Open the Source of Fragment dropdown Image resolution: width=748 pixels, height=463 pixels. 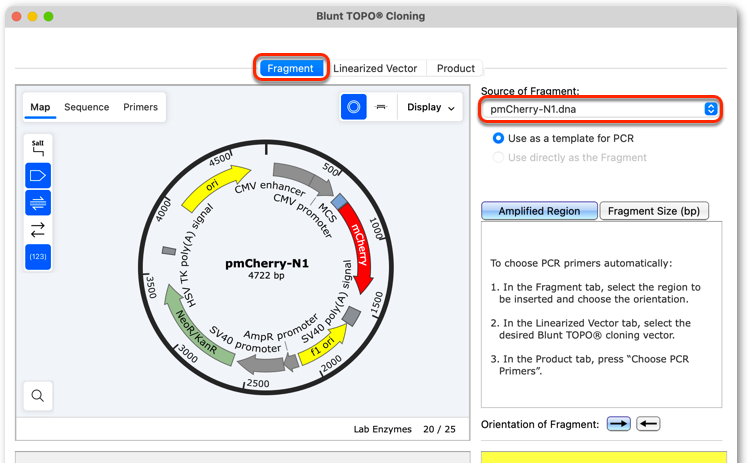click(600, 109)
